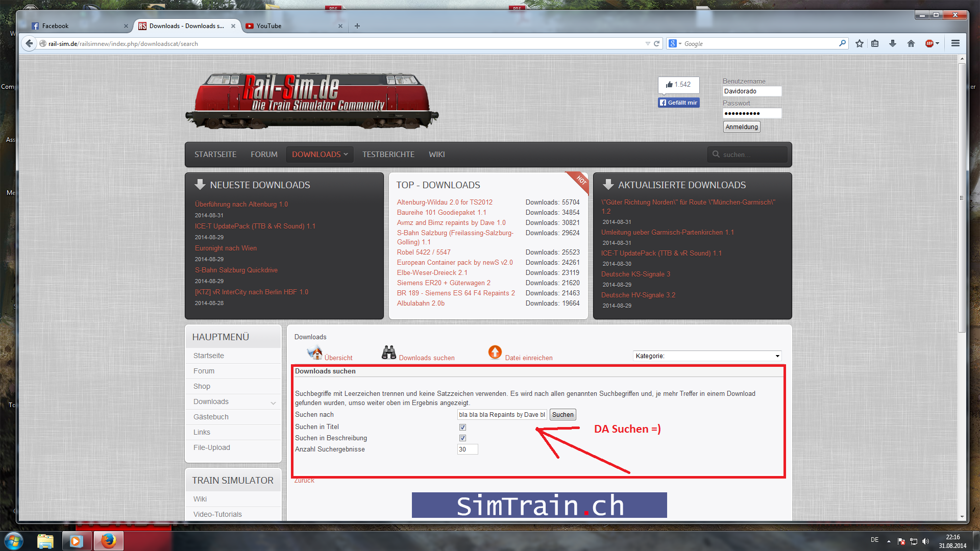Click the Passwort input field
Screen dimensions: 980x551
[x=752, y=113]
